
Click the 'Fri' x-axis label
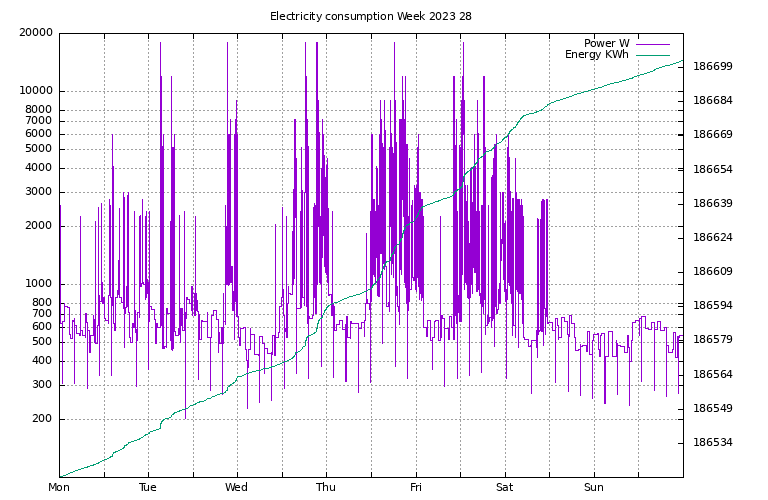pyautogui.click(x=415, y=487)
